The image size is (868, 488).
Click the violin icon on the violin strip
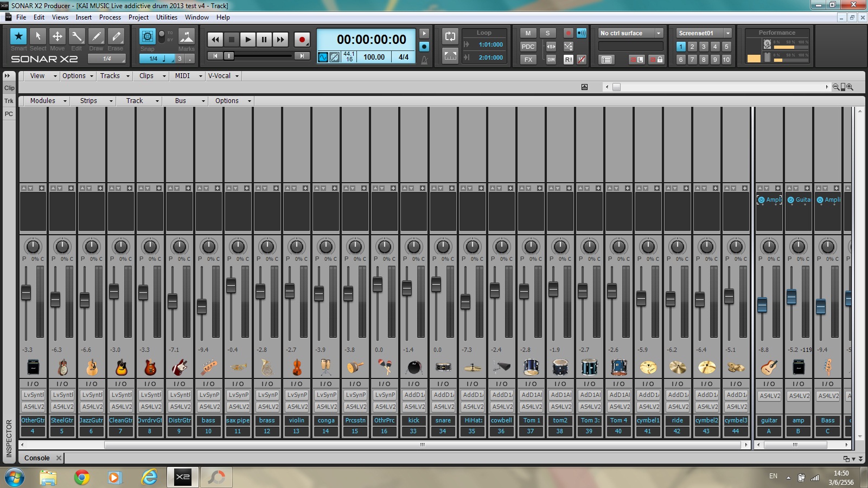point(297,367)
